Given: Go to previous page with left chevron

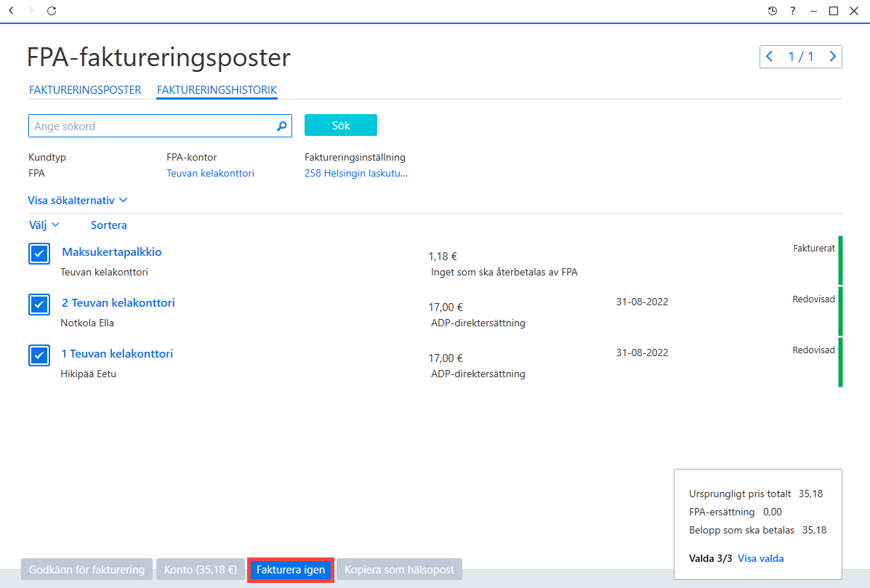Looking at the screenshot, I should [x=770, y=57].
